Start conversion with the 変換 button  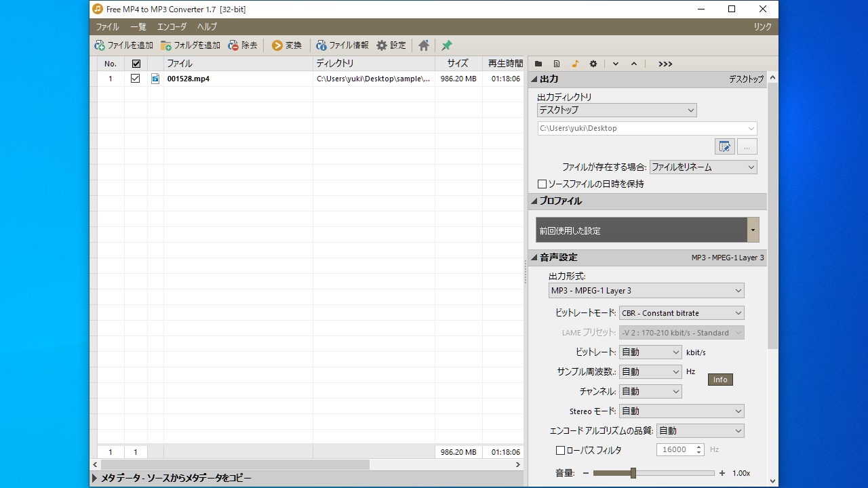point(287,45)
